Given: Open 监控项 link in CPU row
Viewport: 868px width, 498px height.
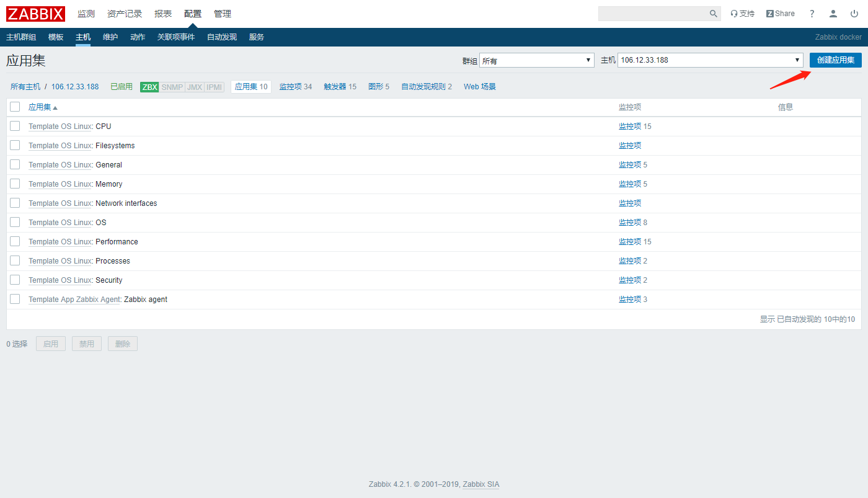Looking at the screenshot, I should point(630,126).
